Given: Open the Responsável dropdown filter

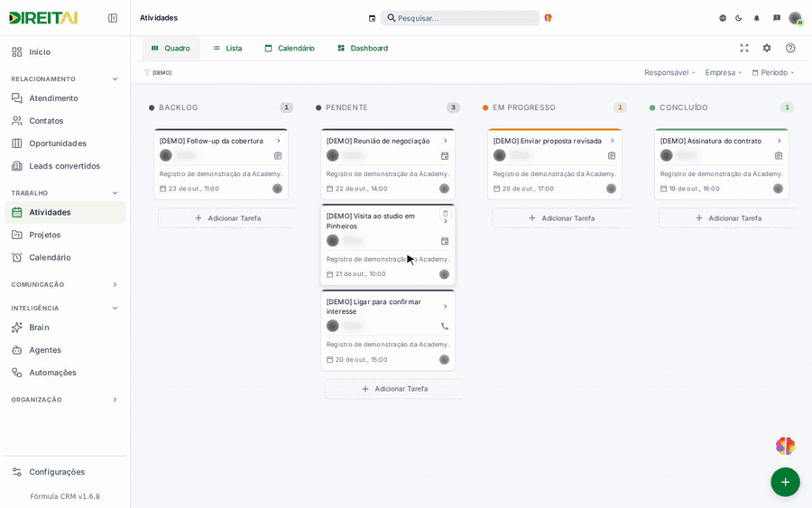Looking at the screenshot, I should [669, 73].
